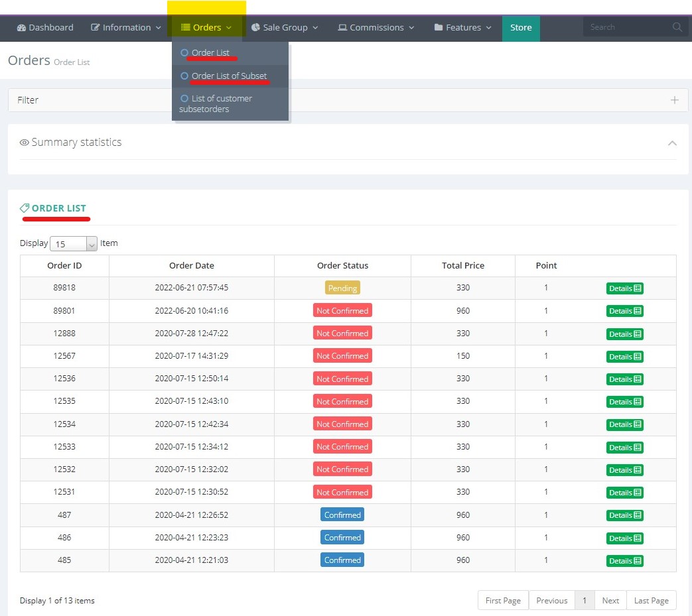
Task: Click Confirmed badge of order 485
Action: (x=342, y=560)
